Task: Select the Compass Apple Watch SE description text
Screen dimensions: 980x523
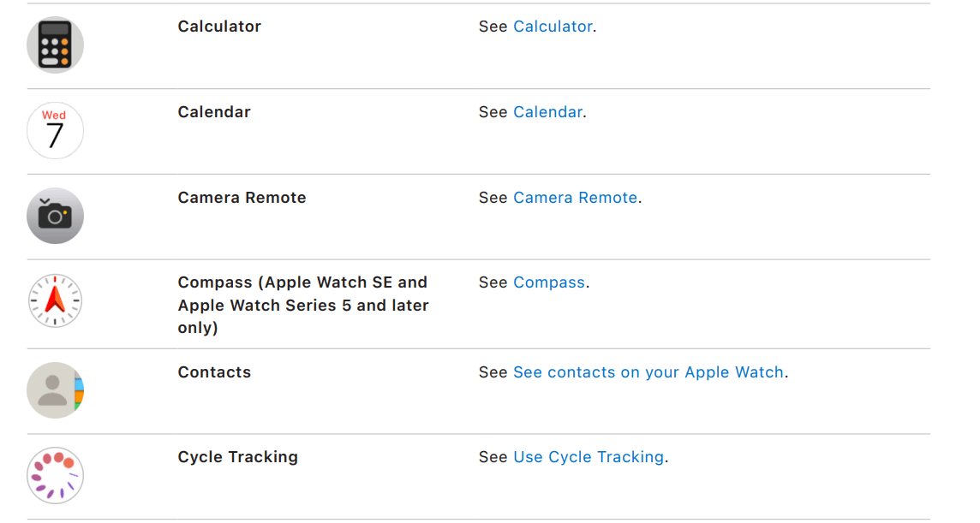Action: [303, 304]
